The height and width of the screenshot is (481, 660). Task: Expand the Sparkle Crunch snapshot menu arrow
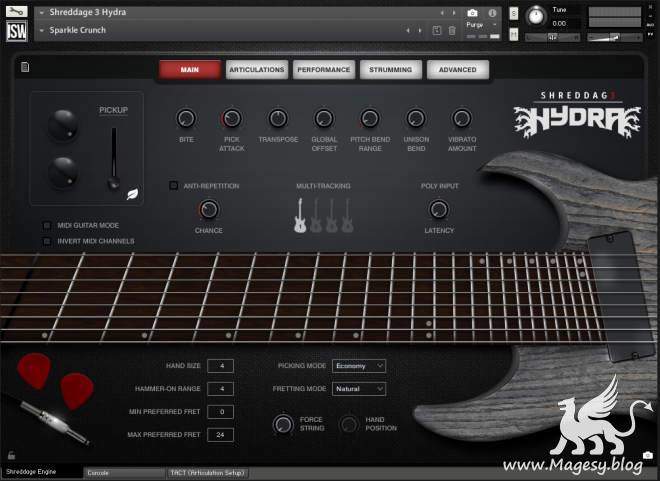(x=42, y=30)
